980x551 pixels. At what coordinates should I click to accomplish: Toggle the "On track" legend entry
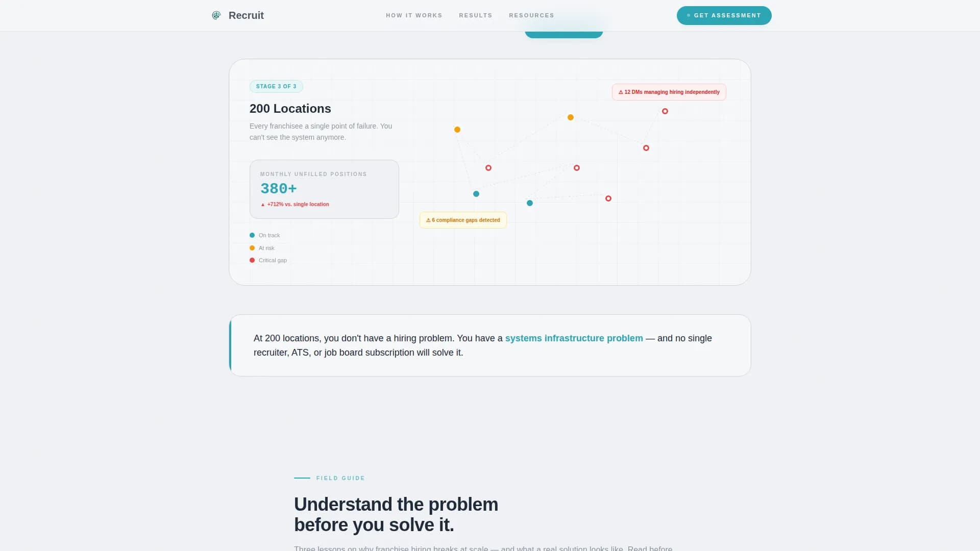[x=265, y=235]
